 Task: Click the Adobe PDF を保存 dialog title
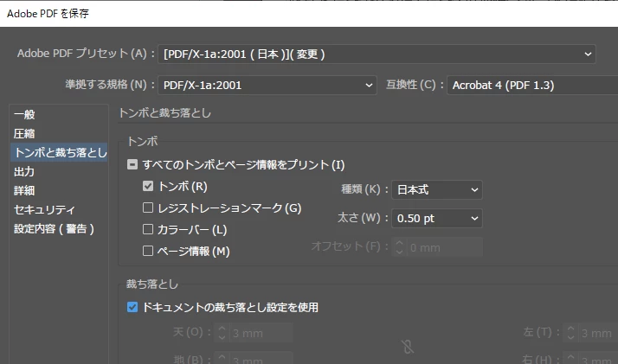coord(48,14)
